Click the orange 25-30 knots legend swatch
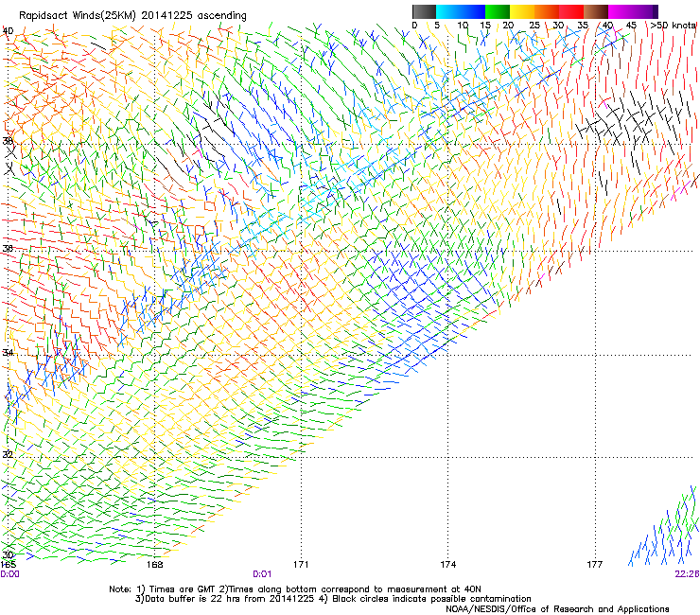 coord(547,11)
